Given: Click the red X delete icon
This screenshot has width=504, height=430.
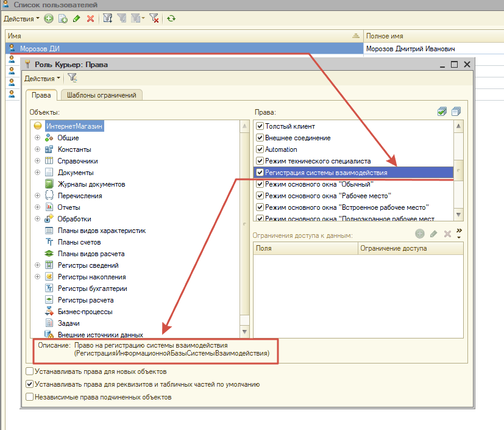Looking at the screenshot, I should coord(90,19).
